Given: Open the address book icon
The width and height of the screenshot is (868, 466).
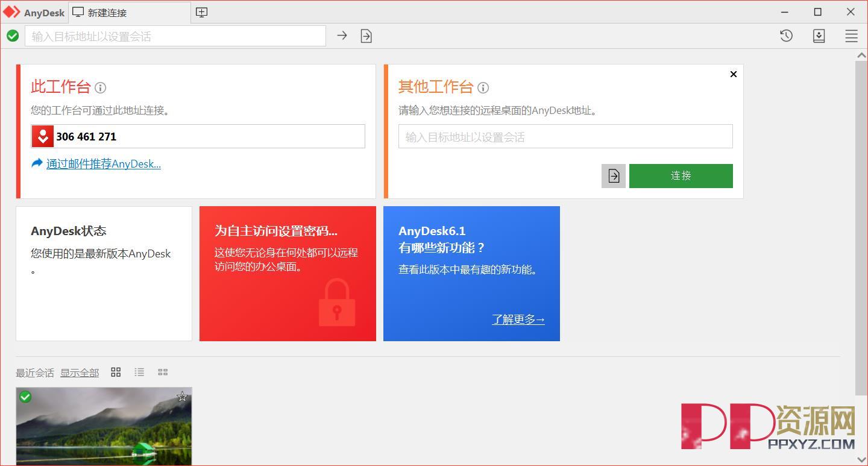Looking at the screenshot, I should (x=819, y=36).
